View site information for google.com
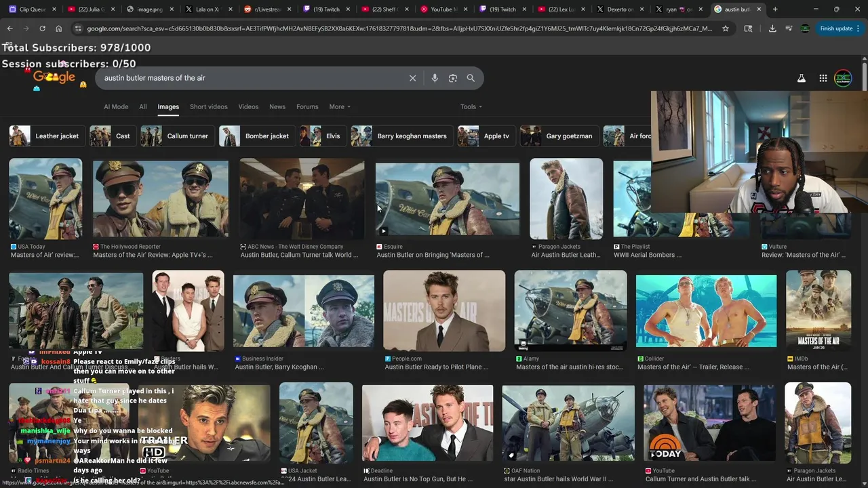 coord(79,28)
